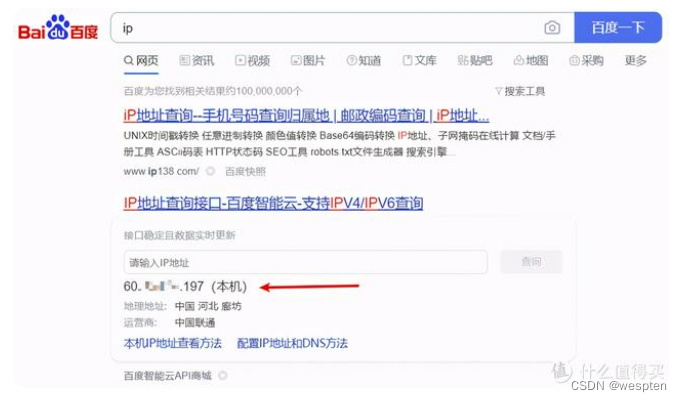Go to the 图片 tab

tap(308, 60)
